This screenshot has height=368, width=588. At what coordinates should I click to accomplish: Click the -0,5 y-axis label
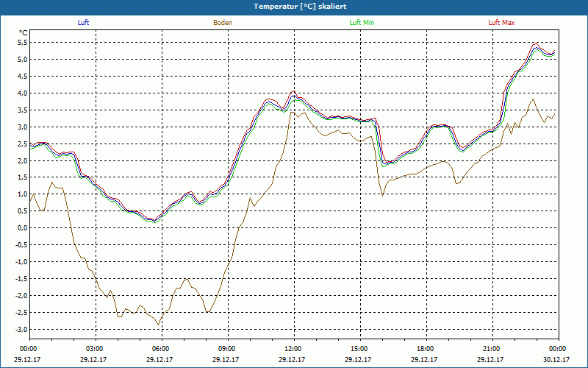point(21,245)
